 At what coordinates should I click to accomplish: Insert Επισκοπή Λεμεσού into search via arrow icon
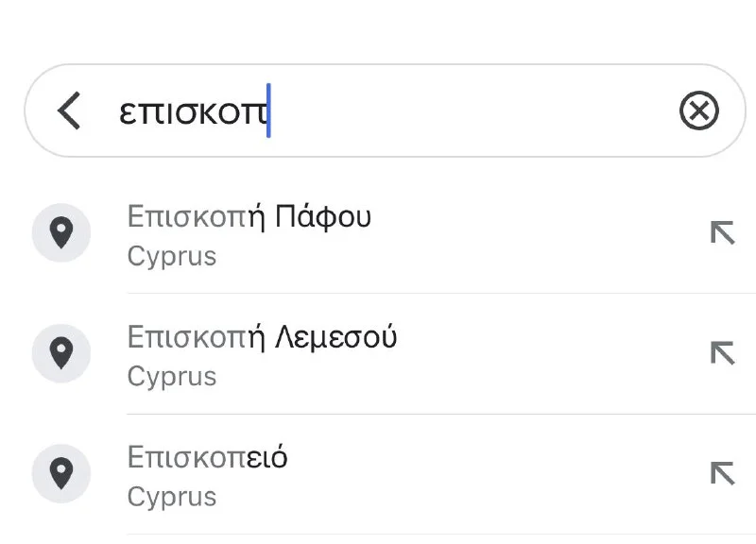point(722,352)
